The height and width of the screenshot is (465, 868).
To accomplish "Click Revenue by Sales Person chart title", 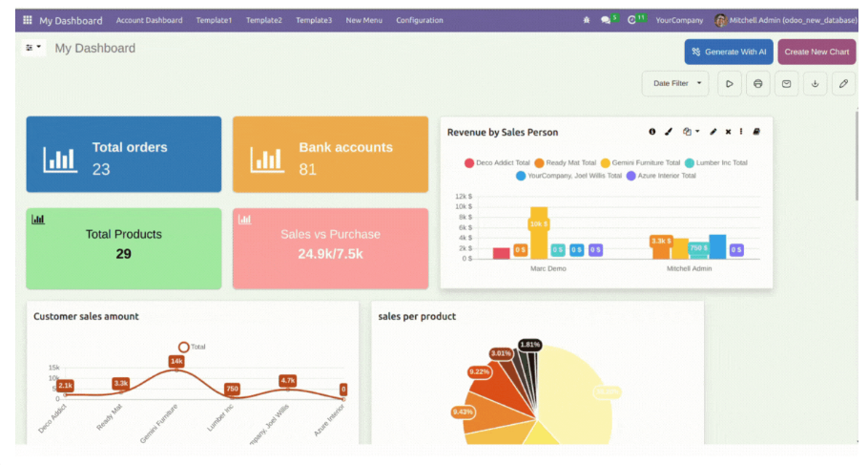I will (x=503, y=133).
